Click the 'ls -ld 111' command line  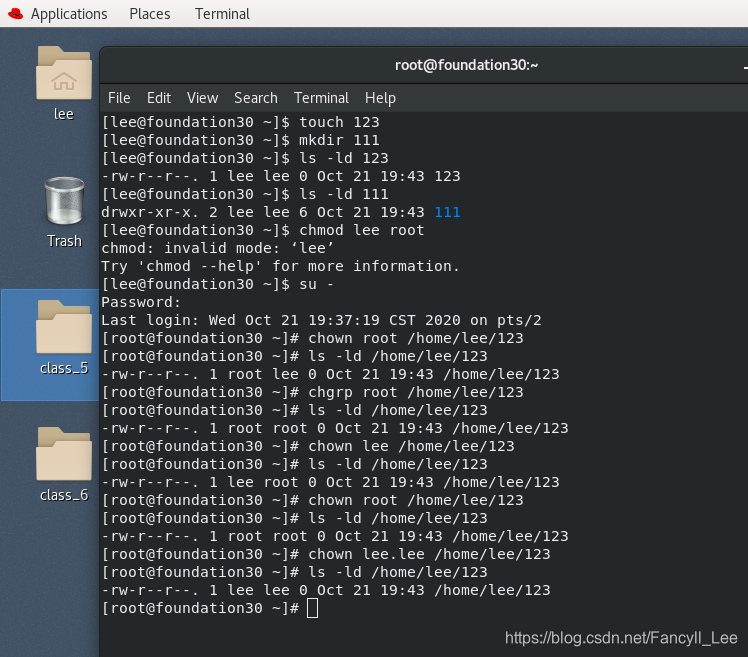coord(245,194)
